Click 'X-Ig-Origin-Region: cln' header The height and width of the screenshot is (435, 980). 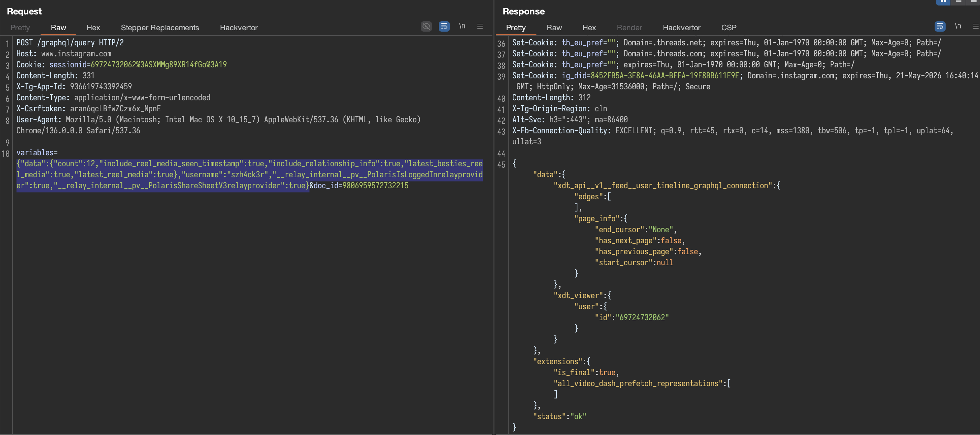[559, 109]
